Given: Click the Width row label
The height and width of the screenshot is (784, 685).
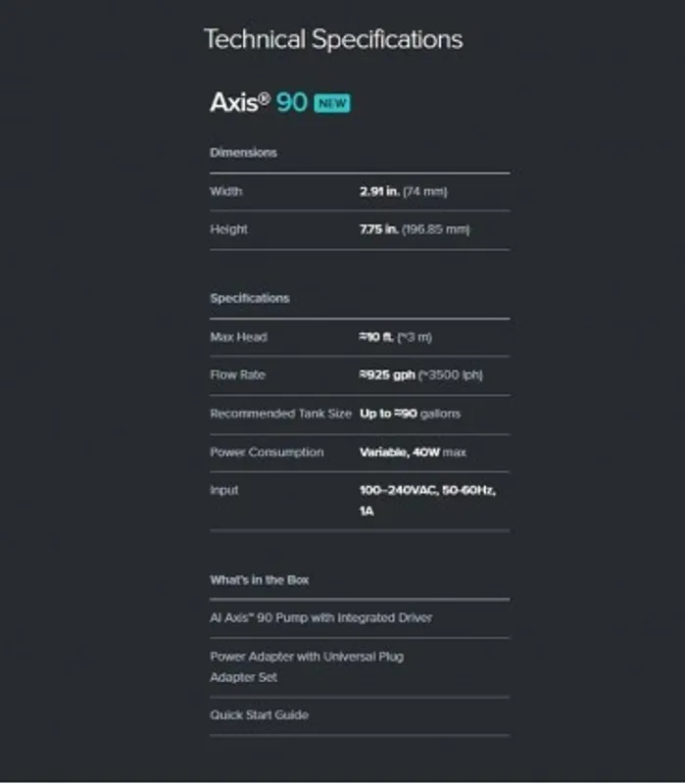Looking at the screenshot, I should click(x=225, y=192).
